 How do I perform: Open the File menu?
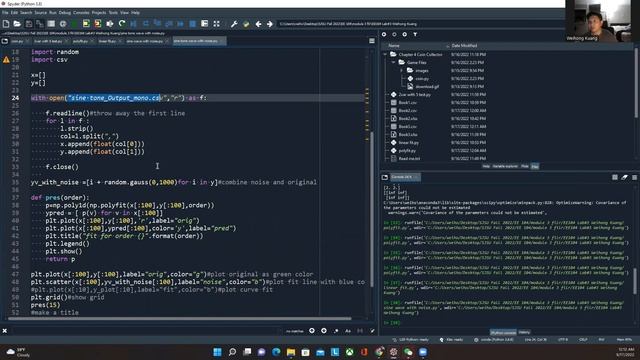coord(5,13)
